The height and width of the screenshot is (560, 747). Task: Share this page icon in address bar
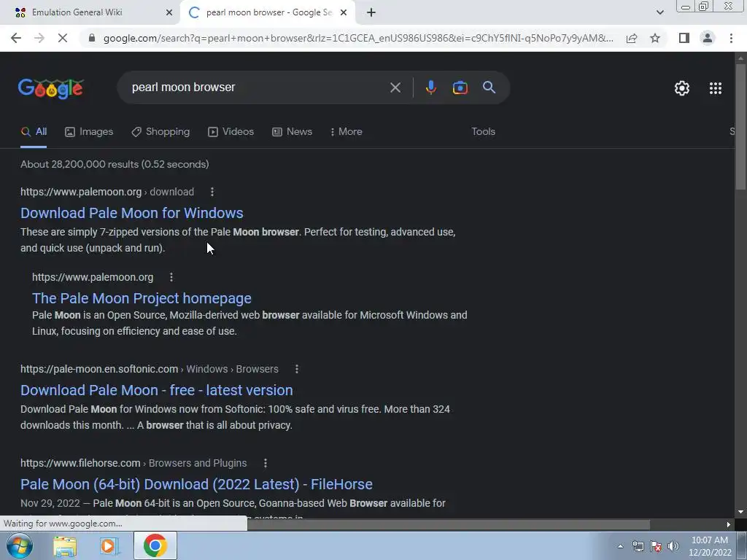(x=632, y=38)
